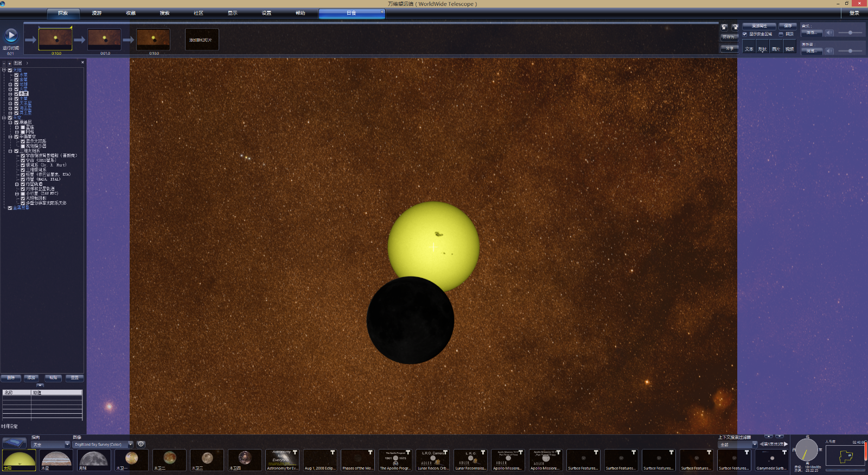Viewport: 868px width, 475px height.
Task: Click the undo arrow icon
Action: click(x=724, y=27)
